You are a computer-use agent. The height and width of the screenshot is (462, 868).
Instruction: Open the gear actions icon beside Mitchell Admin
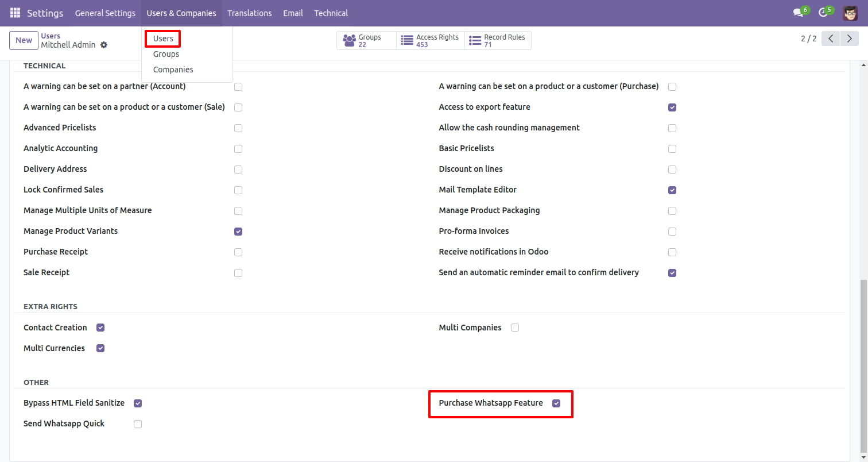pyautogui.click(x=104, y=45)
